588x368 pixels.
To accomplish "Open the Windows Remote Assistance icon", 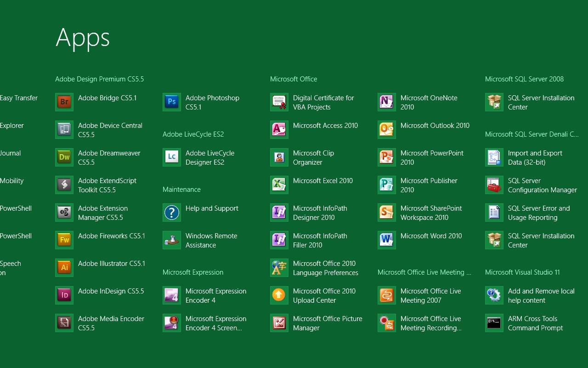I will pyautogui.click(x=172, y=240).
